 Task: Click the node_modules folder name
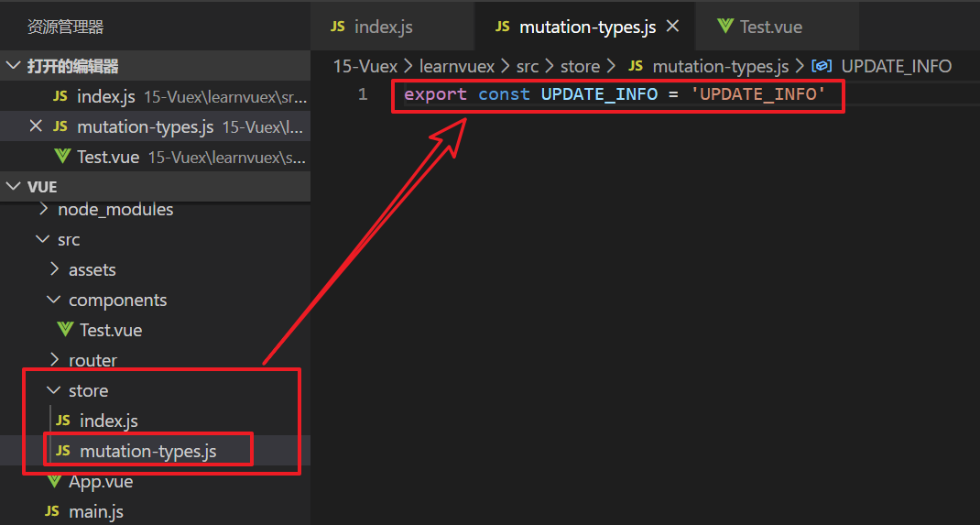pyautogui.click(x=115, y=210)
